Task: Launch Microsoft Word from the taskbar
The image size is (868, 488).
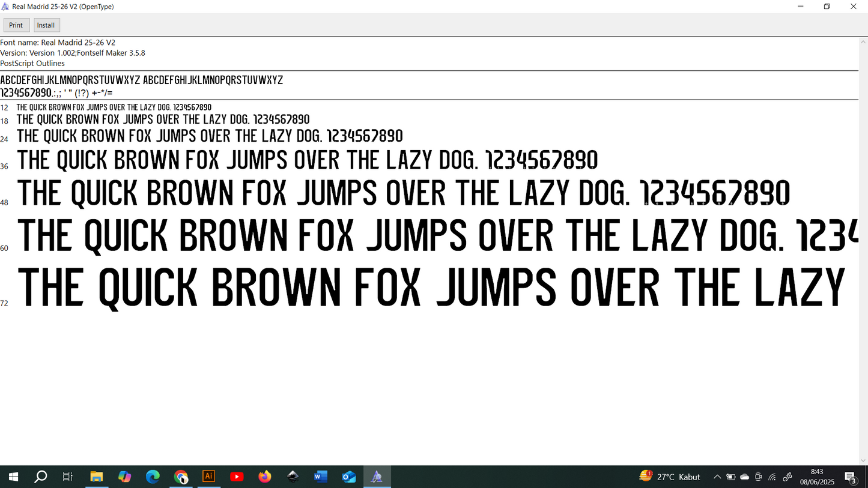Action: (321, 477)
